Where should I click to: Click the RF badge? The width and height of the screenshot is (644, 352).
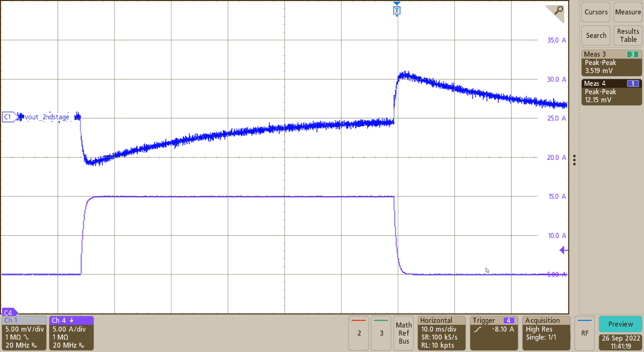[x=585, y=333]
